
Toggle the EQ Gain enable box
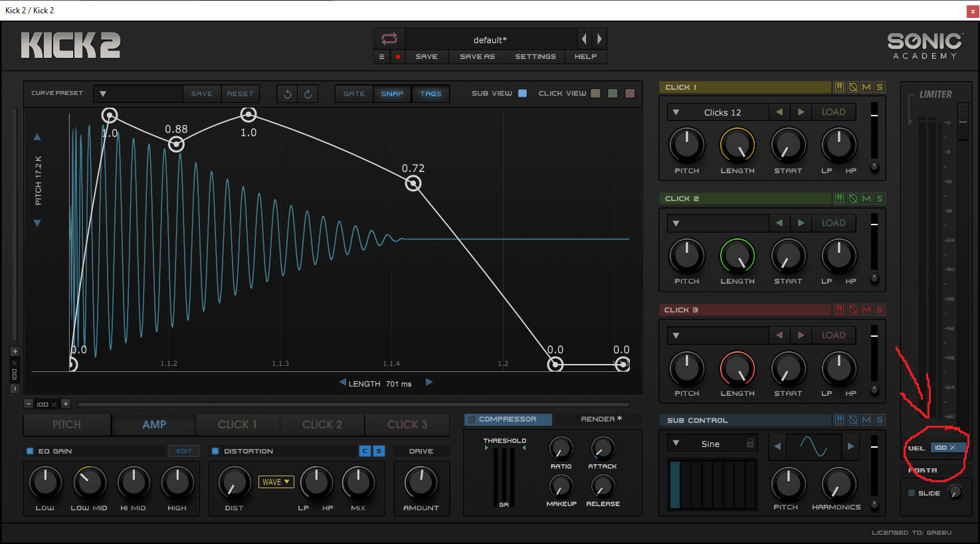pos(30,451)
